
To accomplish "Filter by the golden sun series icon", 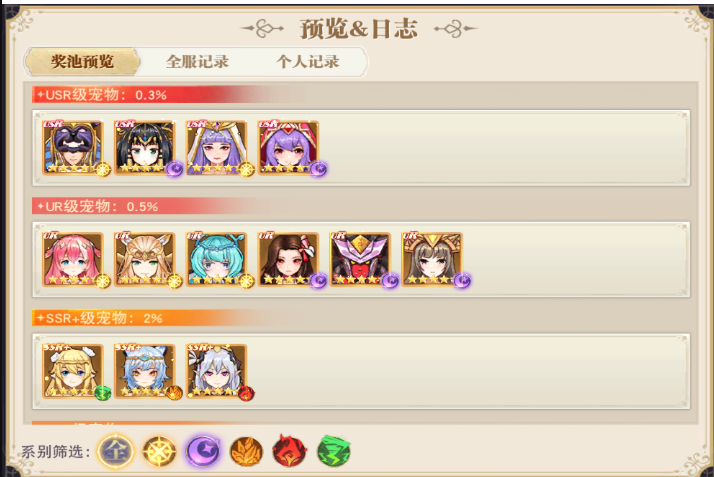I will [x=159, y=452].
